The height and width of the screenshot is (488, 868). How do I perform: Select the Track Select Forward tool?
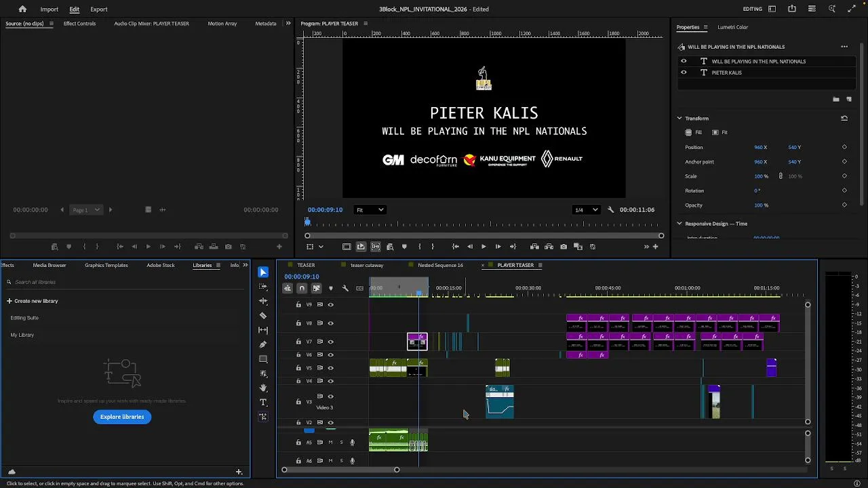(x=263, y=287)
